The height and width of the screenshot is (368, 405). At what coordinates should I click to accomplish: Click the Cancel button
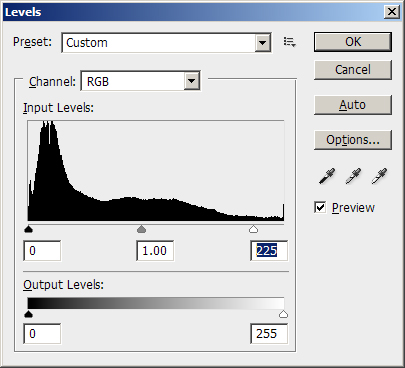[353, 70]
